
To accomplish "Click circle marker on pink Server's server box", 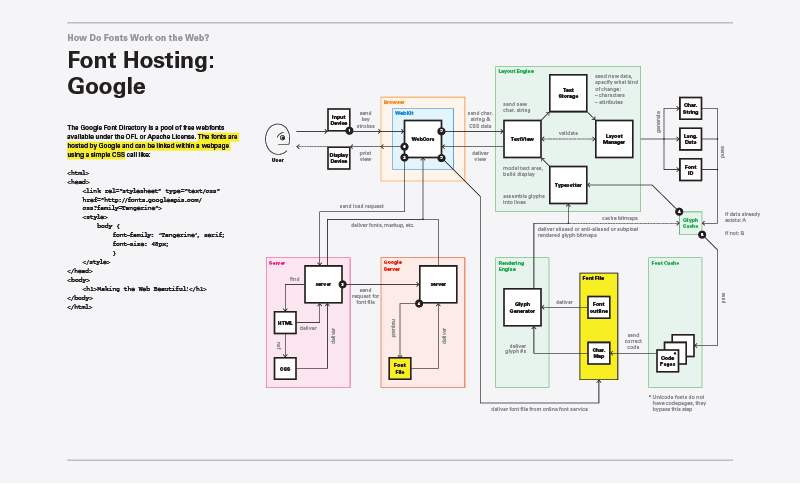I will coord(342,284).
